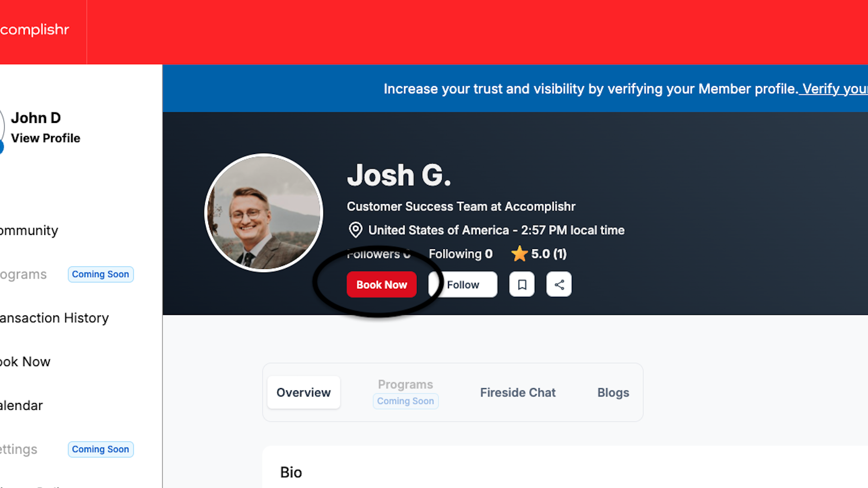The height and width of the screenshot is (488, 868).
Task: Click the Verify your profile link
Action: coord(834,89)
